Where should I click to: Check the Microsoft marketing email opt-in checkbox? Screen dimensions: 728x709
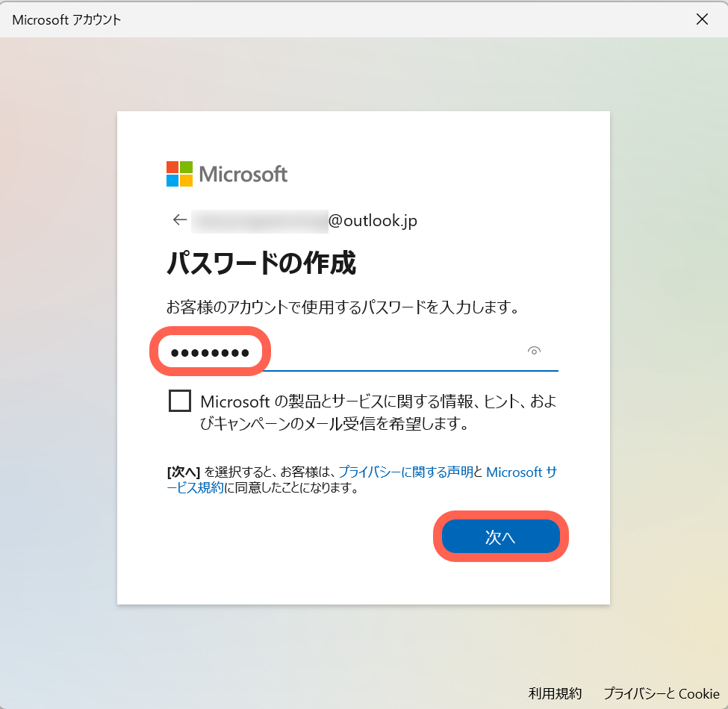coord(180,401)
